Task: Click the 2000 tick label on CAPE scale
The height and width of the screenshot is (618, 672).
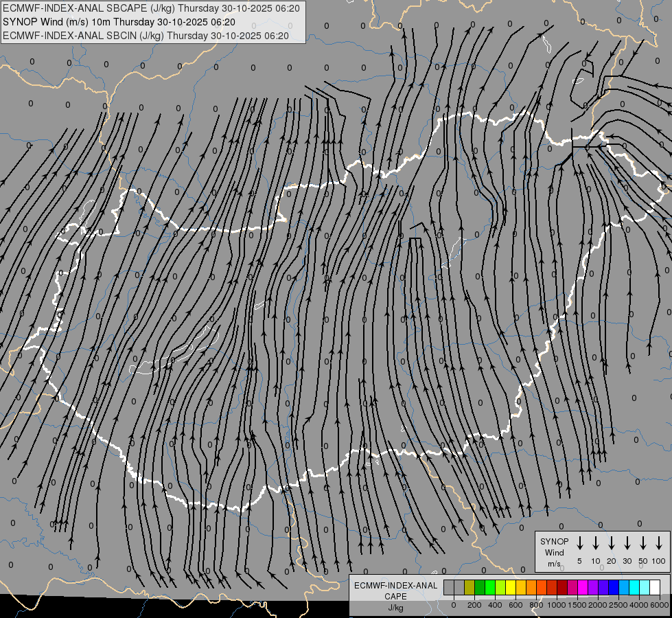Action: [597, 605]
